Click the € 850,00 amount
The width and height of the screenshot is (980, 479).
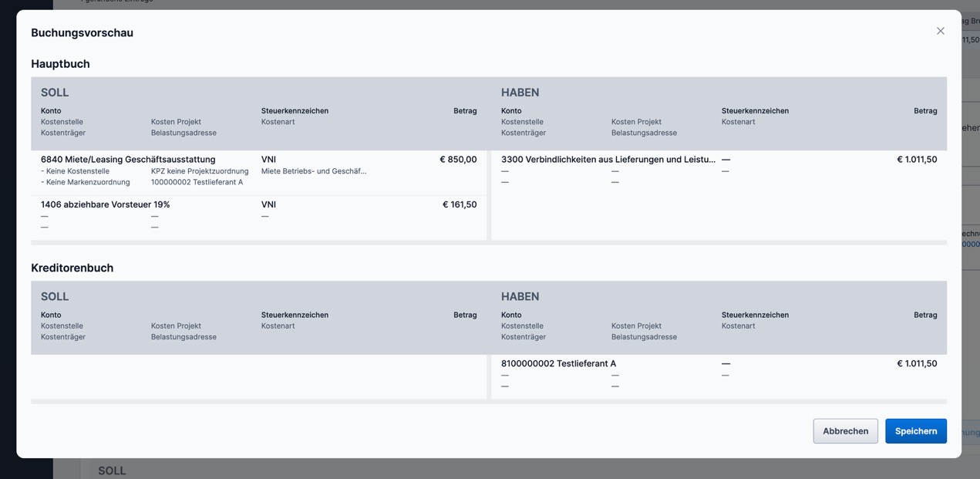458,160
